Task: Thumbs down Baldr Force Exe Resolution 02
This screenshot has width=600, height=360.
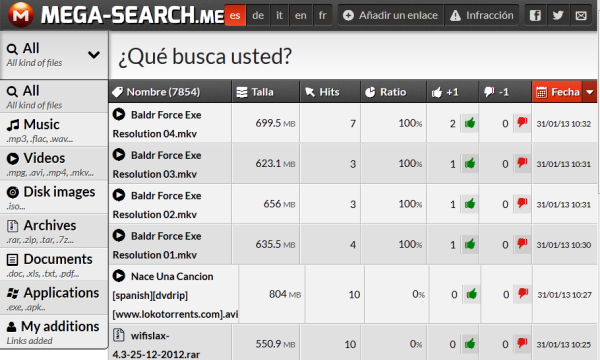Action: click(x=522, y=204)
